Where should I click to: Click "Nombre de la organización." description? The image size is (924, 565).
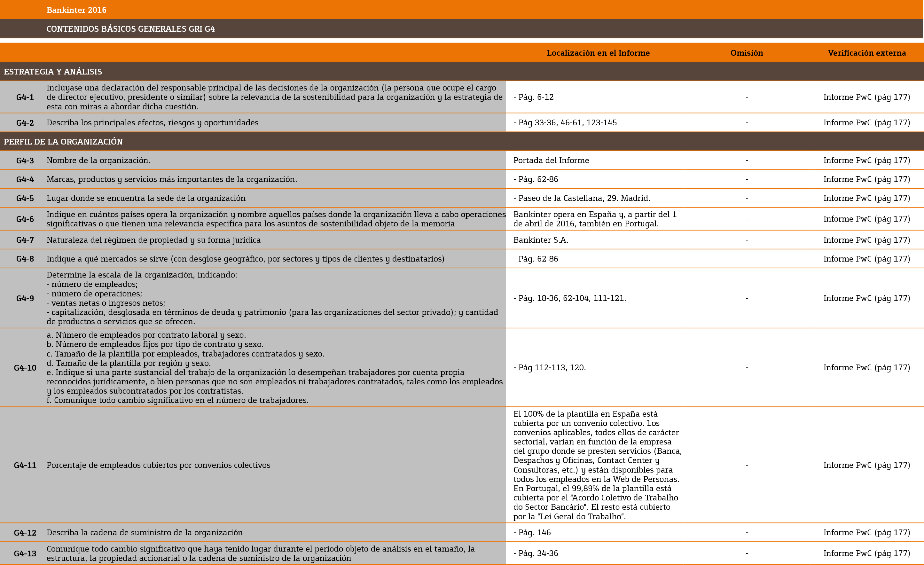tap(98, 161)
